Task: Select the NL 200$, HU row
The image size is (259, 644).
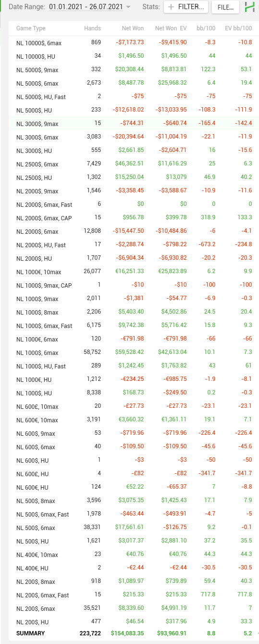Action: [134, 622]
